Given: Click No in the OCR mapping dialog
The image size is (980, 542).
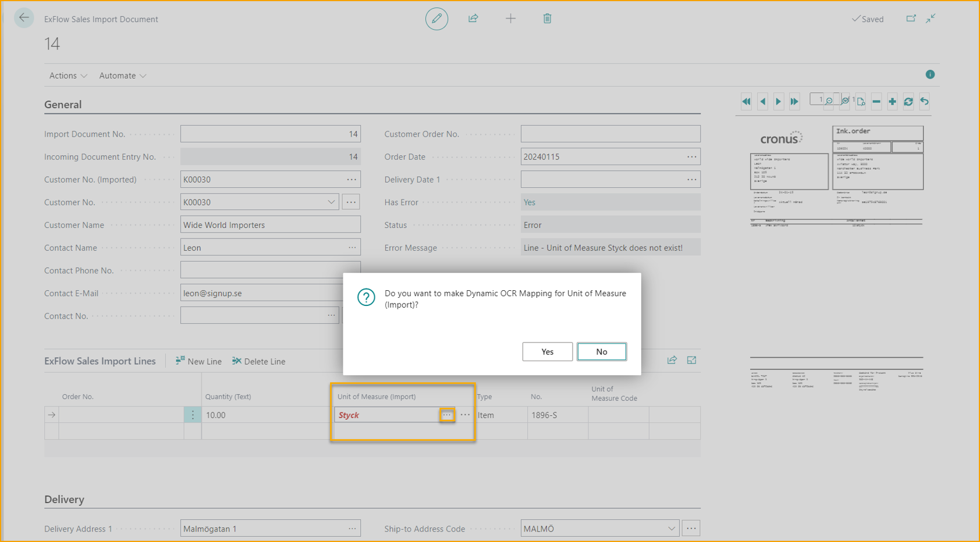Looking at the screenshot, I should pos(601,352).
